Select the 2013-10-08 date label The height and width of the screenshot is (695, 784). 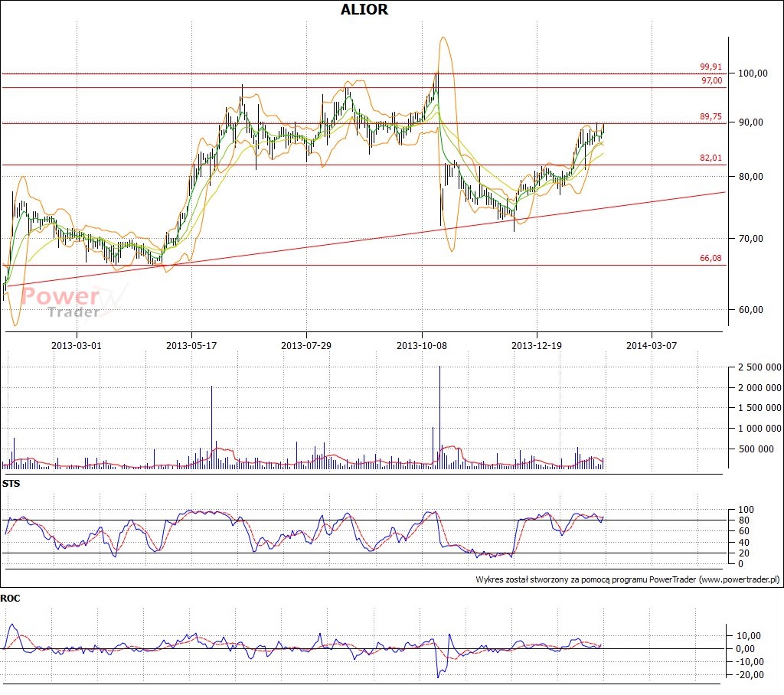[422, 345]
